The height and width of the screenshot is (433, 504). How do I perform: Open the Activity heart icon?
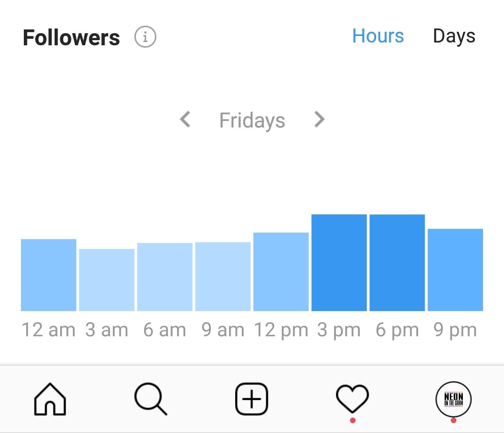(352, 398)
